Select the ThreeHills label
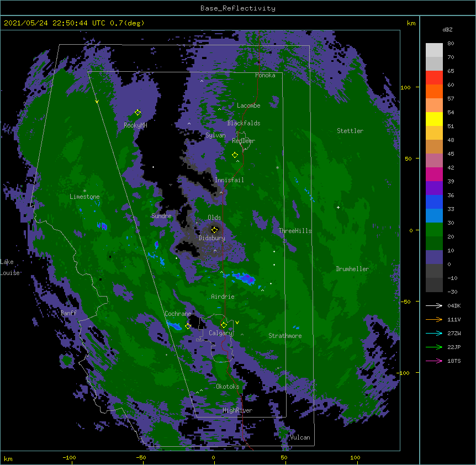This screenshot has width=476, height=465. (295, 231)
